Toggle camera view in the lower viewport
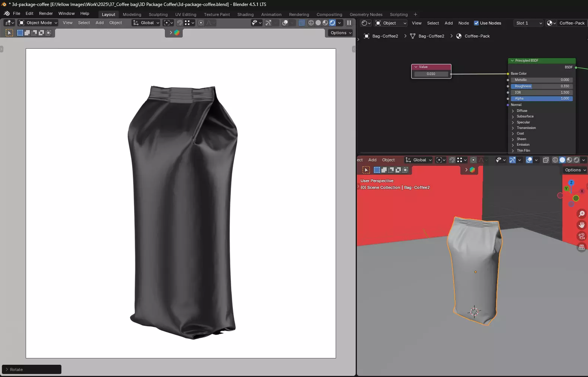588x377 pixels. tap(582, 236)
